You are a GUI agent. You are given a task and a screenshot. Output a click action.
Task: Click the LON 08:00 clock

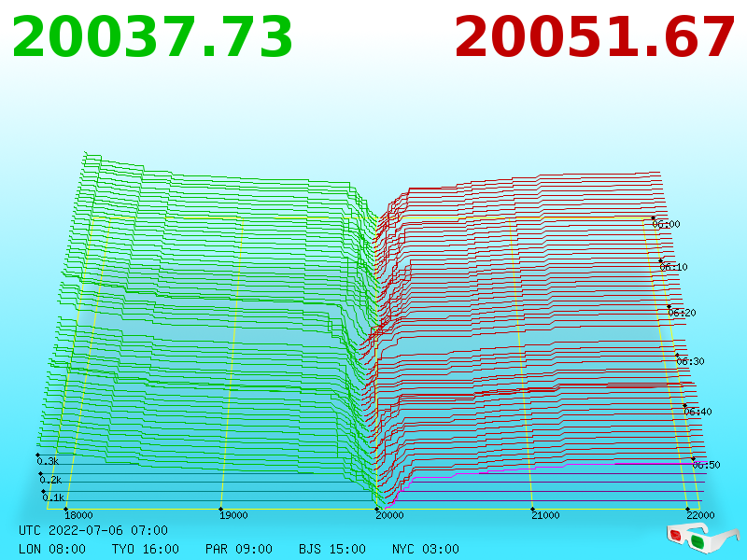pos(52,549)
